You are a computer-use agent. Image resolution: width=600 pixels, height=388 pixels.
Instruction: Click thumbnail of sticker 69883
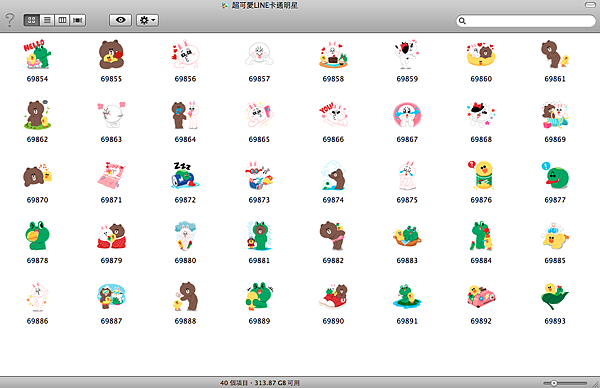pos(407,236)
